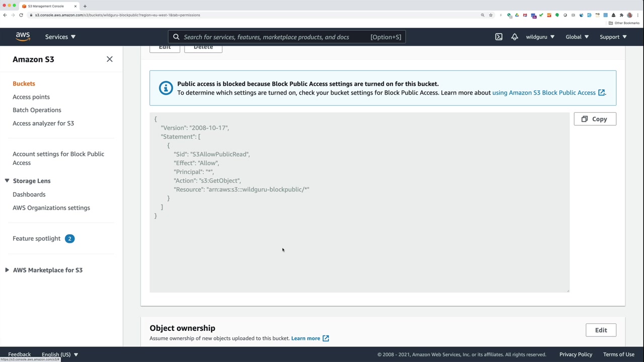Viewport: 644px width, 362px height.
Task: Close the Amazon S3 side navigation
Action: pyautogui.click(x=110, y=59)
